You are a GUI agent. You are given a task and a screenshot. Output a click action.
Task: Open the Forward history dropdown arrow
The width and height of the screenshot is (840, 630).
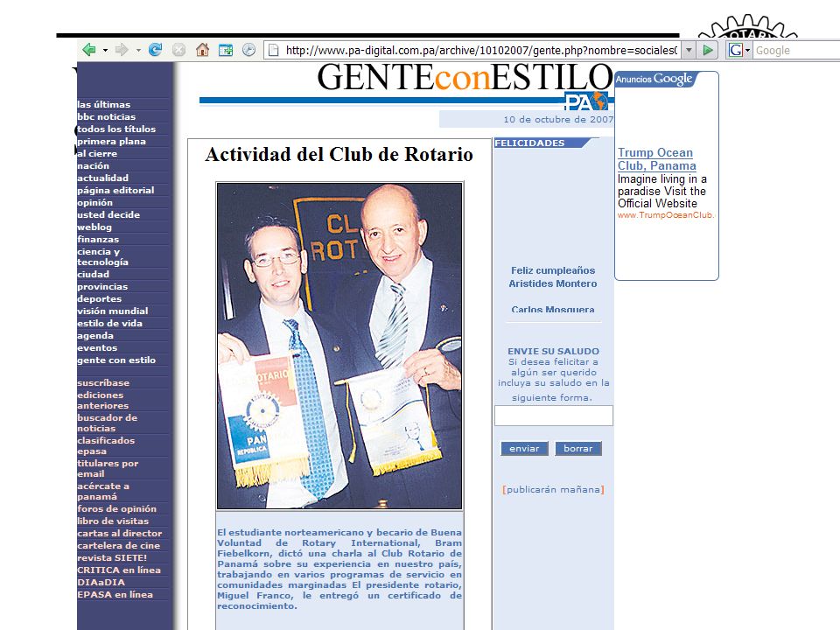click(138, 51)
